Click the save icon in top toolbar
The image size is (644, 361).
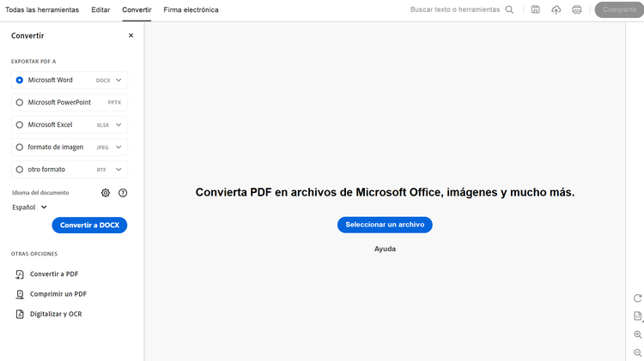coord(536,9)
